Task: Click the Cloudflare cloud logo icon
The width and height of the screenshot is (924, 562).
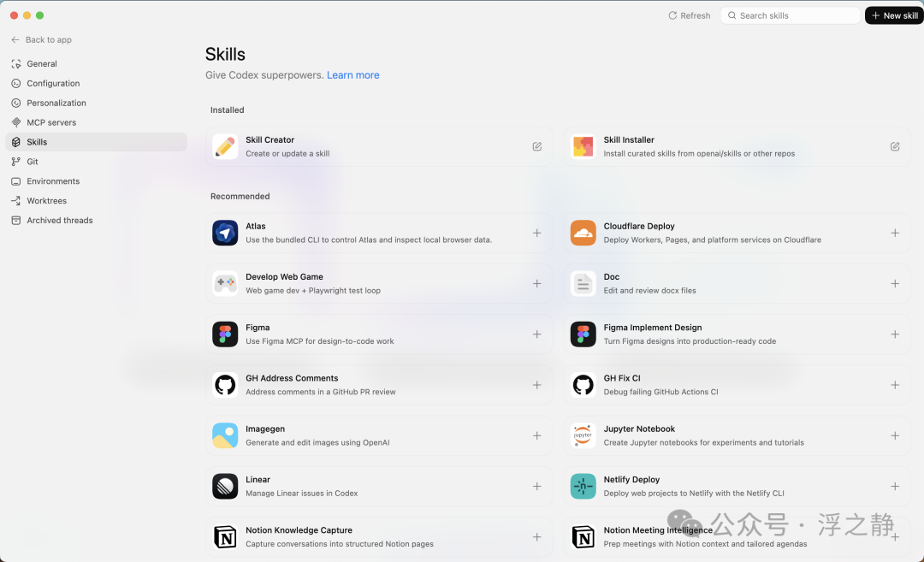Action: (x=583, y=234)
